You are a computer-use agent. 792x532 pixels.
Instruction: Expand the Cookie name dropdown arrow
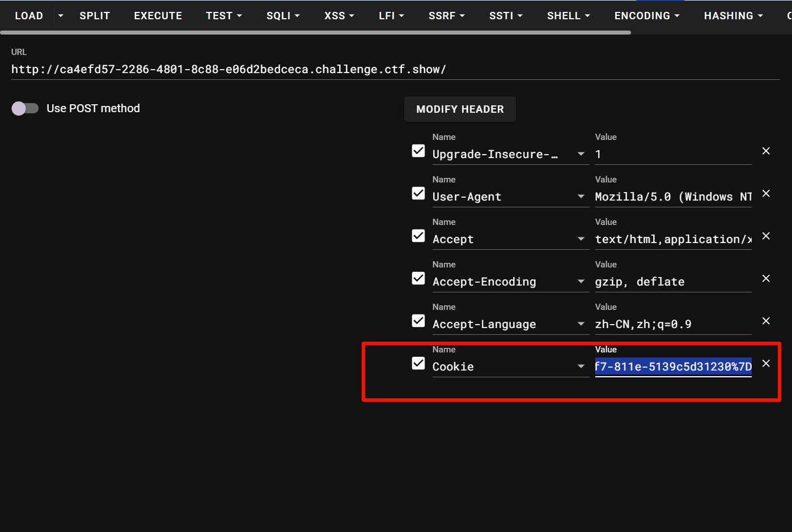(x=581, y=367)
